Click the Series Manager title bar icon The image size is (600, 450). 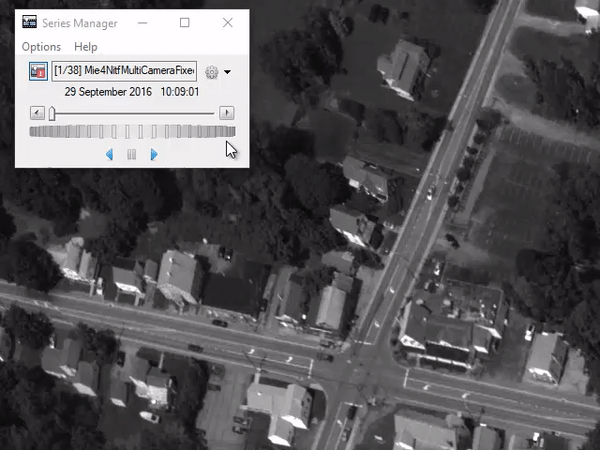pyautogui.click(x=30, y=22)
